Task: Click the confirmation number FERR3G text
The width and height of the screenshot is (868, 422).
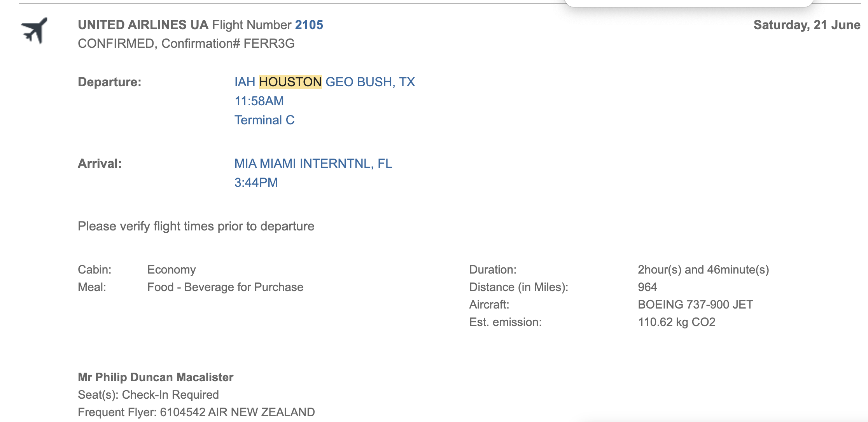Action: coord(269,44)
